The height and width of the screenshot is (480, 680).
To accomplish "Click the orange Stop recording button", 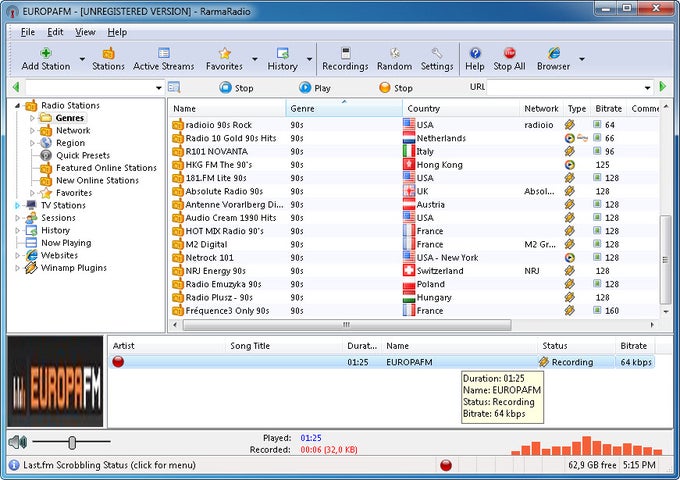I will click(x=396, y=88).
